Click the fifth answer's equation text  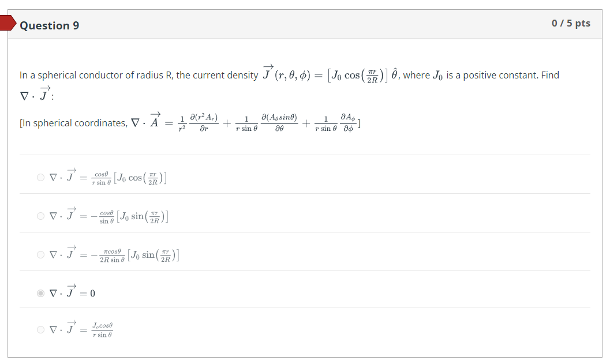point(81,329)
